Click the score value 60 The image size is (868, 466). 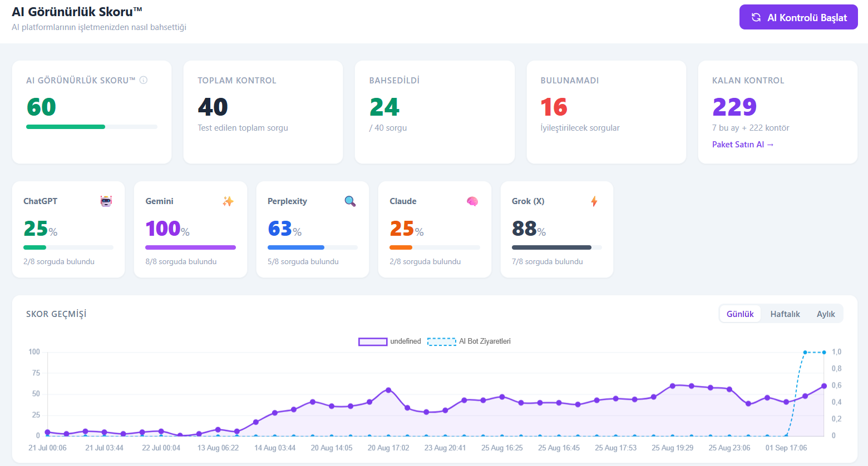click(x=41, y=107)
